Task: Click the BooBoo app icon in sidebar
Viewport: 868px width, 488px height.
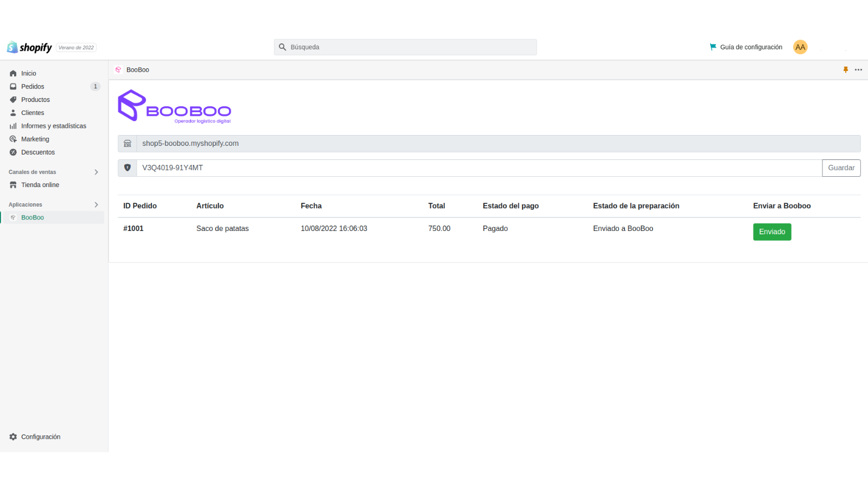Action: click(x=13, y=217)
